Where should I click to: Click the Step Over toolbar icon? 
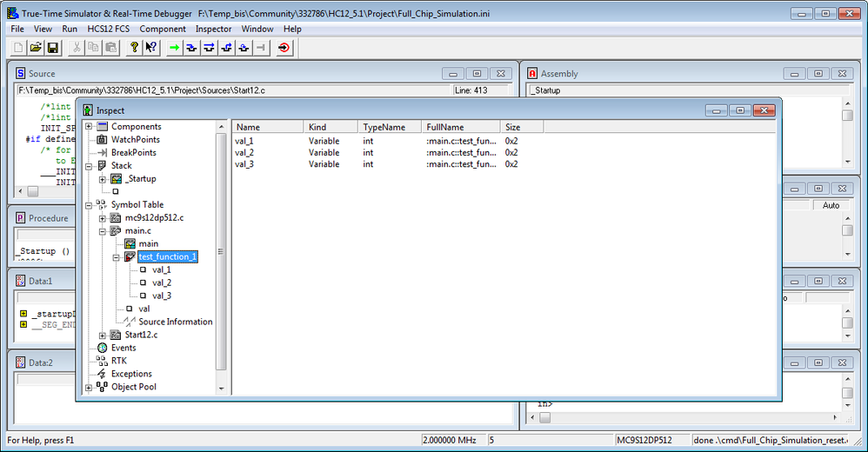(209, 48)
